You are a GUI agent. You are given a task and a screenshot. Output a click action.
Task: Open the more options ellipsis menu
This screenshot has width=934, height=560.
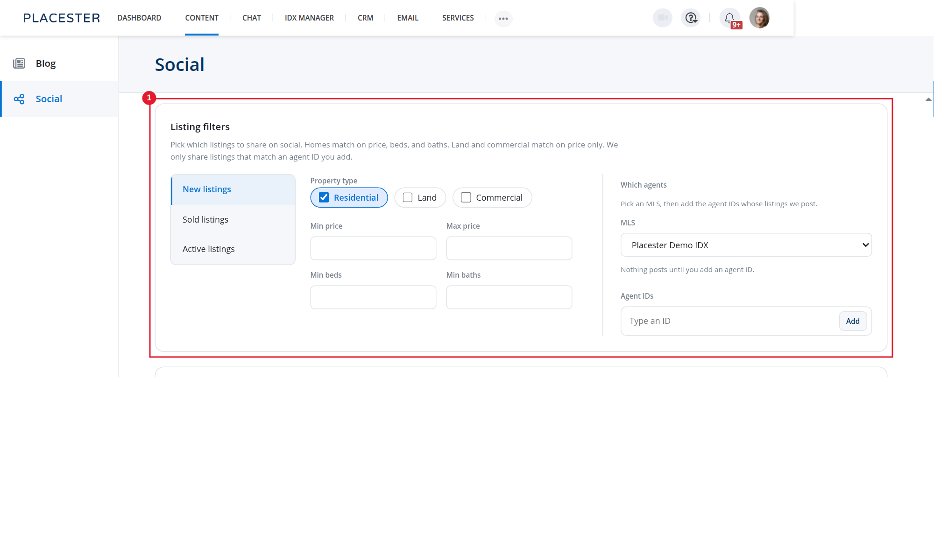503,19
